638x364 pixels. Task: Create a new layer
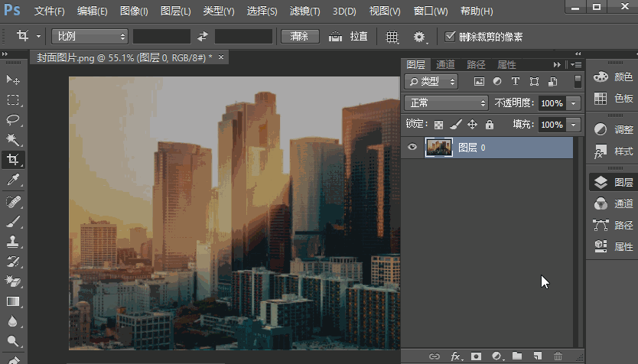(538, 356)
